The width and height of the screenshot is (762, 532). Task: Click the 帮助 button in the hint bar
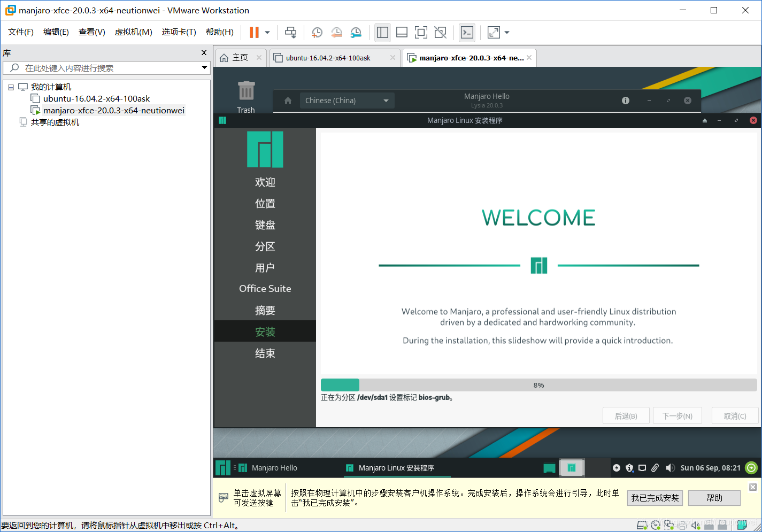coord(714,498)
